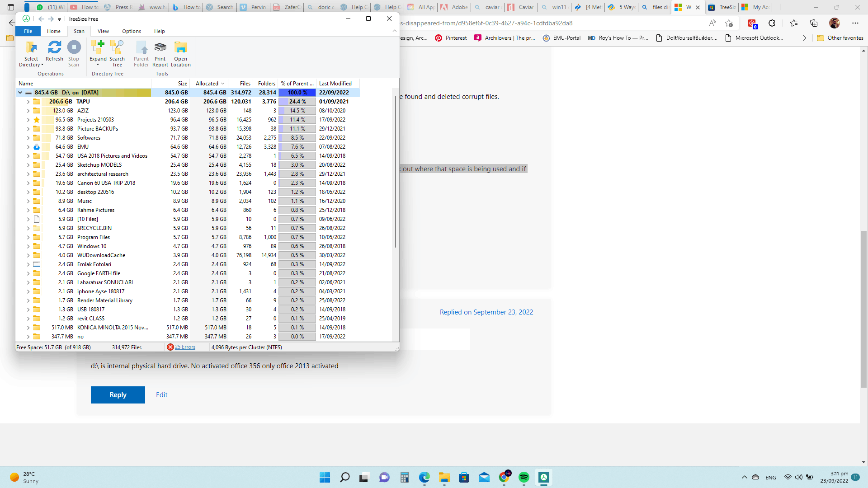Switch to the Options ribbon tab

[x=132, y=31]
